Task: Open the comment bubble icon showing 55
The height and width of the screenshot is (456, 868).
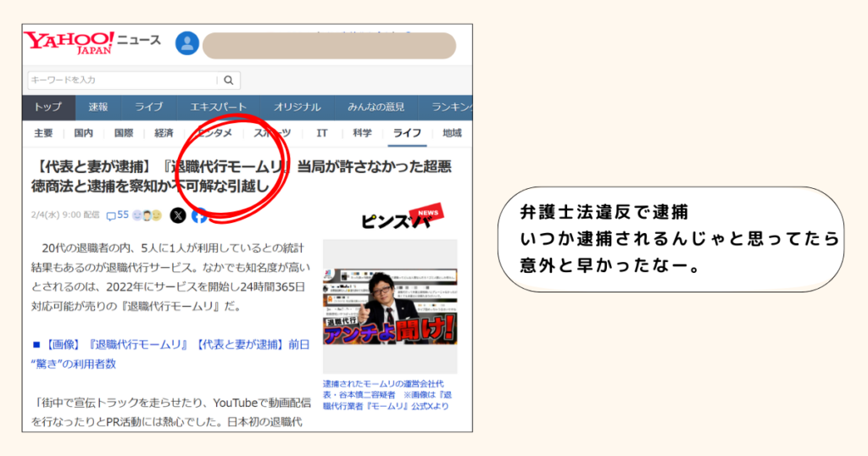Action: click(x=117, y=215)
